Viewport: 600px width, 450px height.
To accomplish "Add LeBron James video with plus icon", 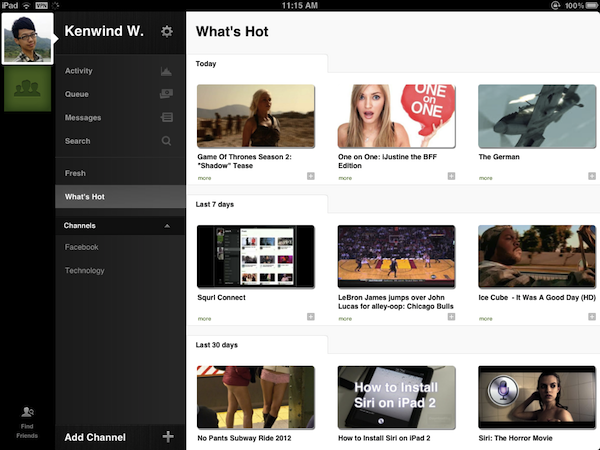I will pyautogui.click(x=452, y=316).
